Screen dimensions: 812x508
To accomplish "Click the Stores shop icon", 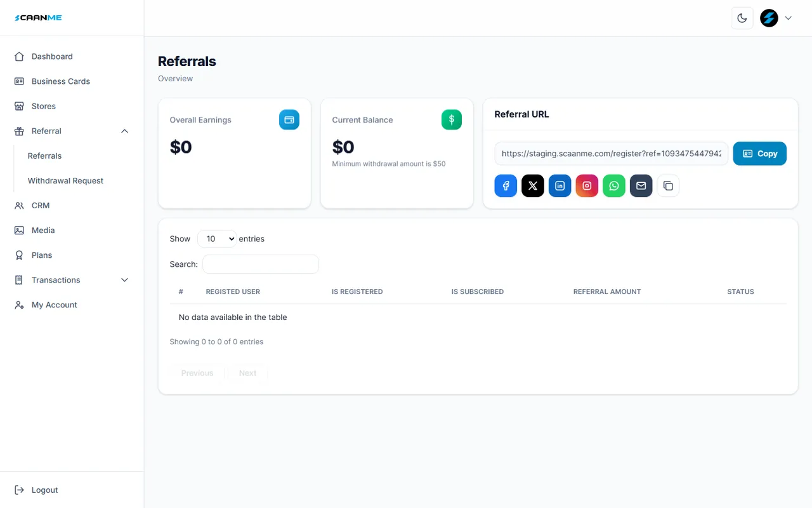I will (x=19, y=106).
